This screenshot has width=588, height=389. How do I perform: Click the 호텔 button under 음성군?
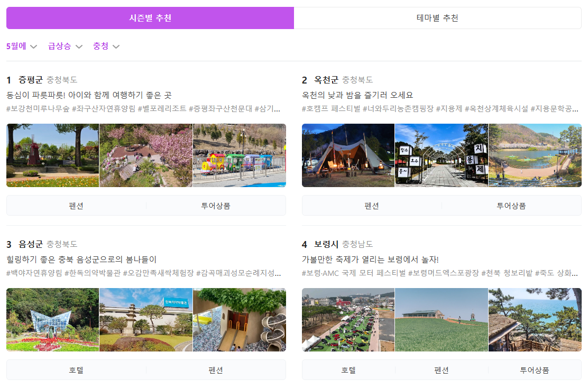click(x=76, y=369)
